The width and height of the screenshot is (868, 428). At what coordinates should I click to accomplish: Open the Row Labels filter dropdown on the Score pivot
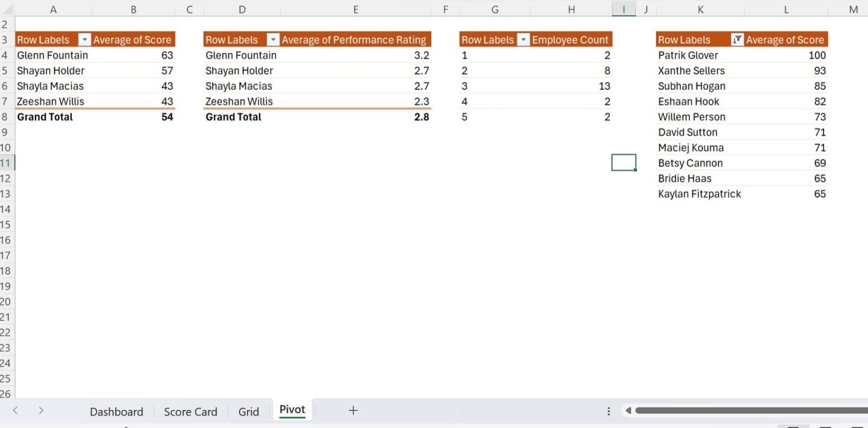(x=85, y=40)
